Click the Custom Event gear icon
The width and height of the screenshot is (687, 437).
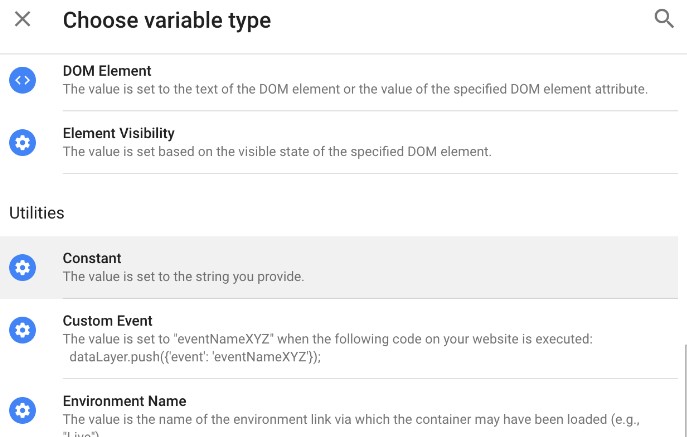(22, 330)
